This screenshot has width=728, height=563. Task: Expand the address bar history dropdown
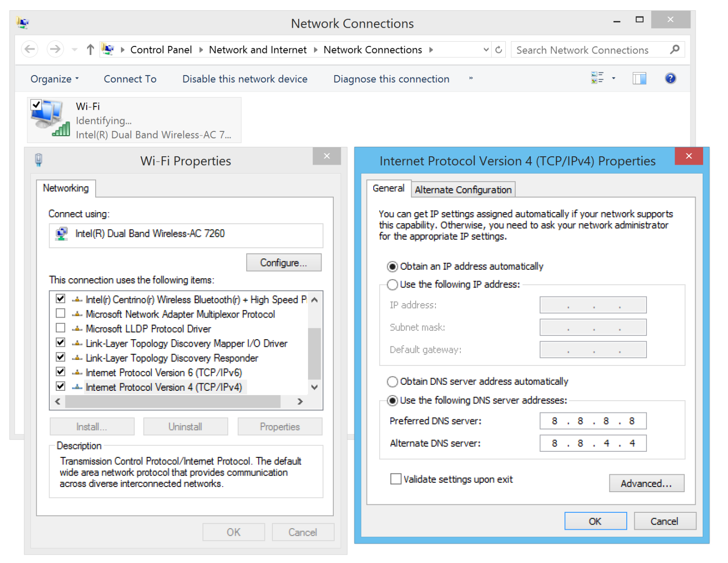click(x=486, y=50)
